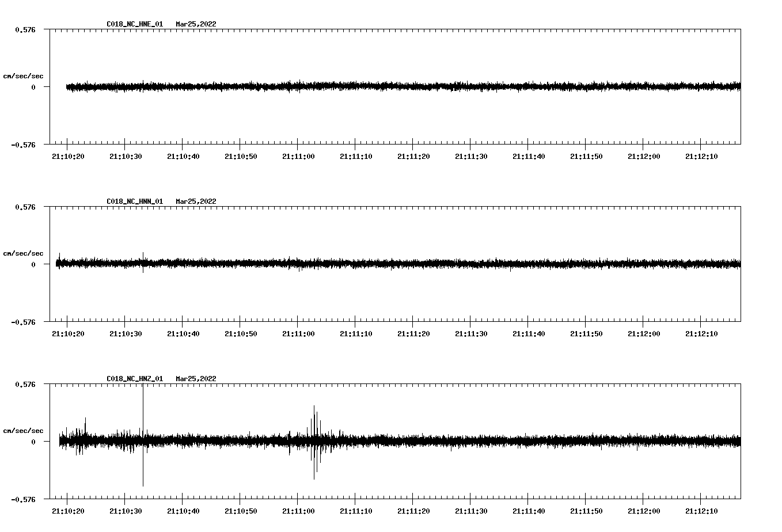Click the 0.576 upper limit of the HNZ plot

click(25, 384)
